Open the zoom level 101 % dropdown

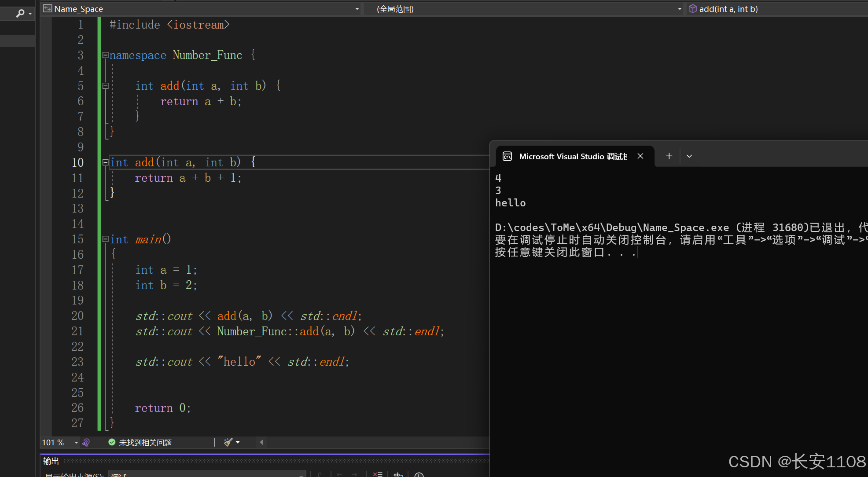[x=76, y=442]
